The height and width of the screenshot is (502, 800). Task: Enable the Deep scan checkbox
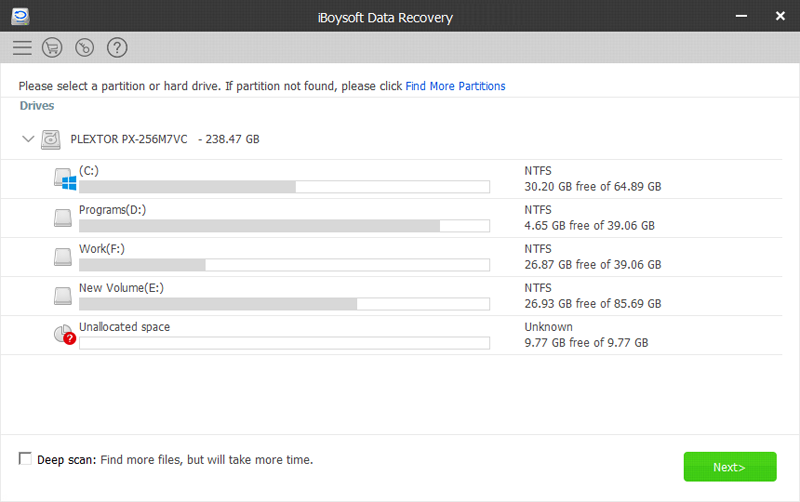click(25, 459)
